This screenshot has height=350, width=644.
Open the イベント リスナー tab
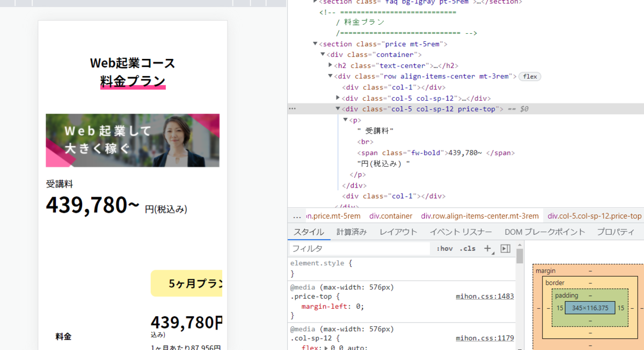[x=460, y=232]
